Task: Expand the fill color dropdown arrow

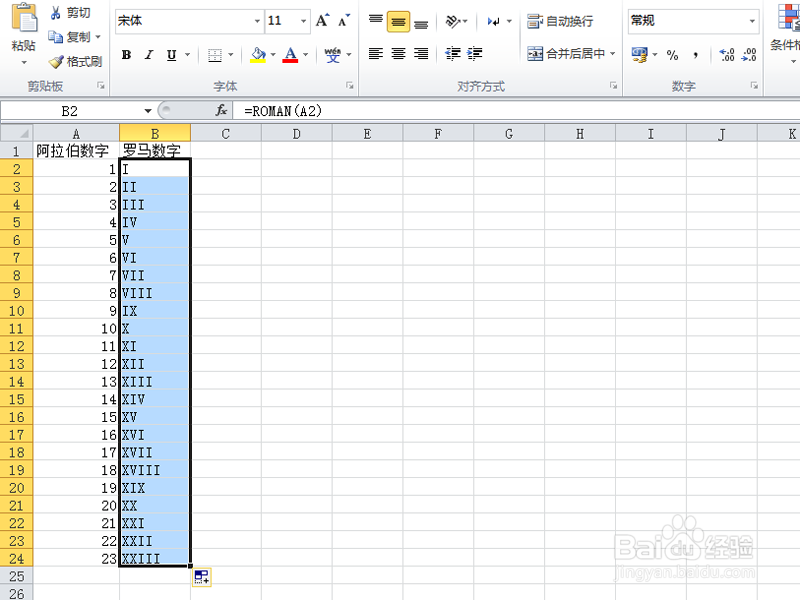Action: click(273, 55)
